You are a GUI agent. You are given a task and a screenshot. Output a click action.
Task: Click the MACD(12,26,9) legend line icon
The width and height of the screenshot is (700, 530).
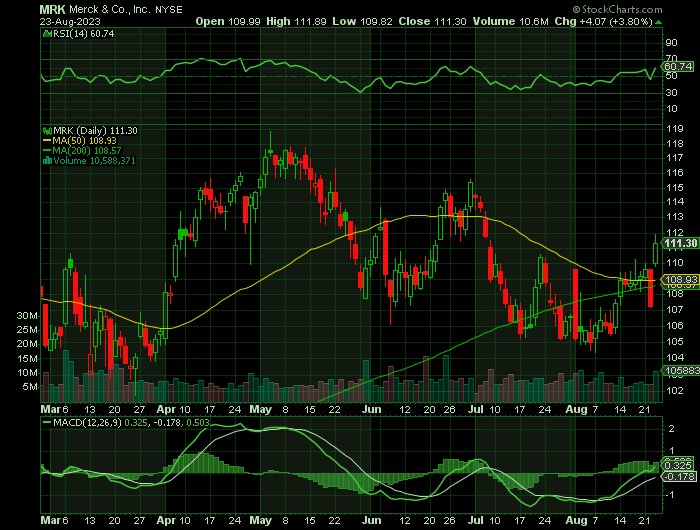pyautogui.click(x=47, y=422)
